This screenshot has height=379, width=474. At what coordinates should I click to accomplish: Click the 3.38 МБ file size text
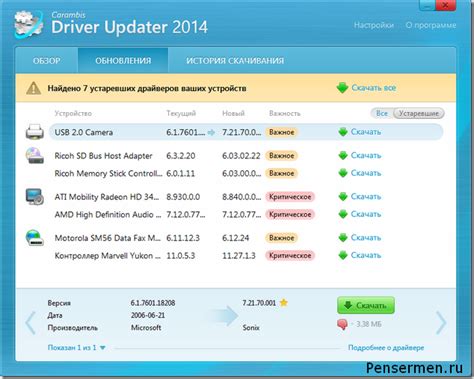[369, 324]
